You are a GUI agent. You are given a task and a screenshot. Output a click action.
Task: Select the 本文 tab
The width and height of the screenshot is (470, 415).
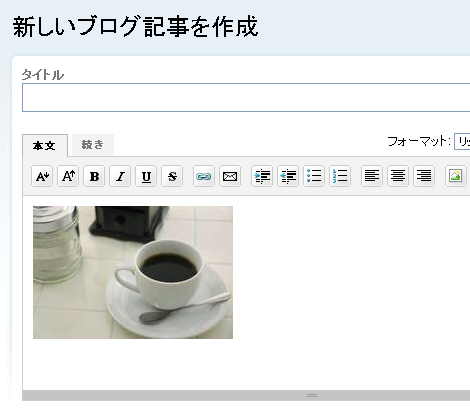point(45,146)
